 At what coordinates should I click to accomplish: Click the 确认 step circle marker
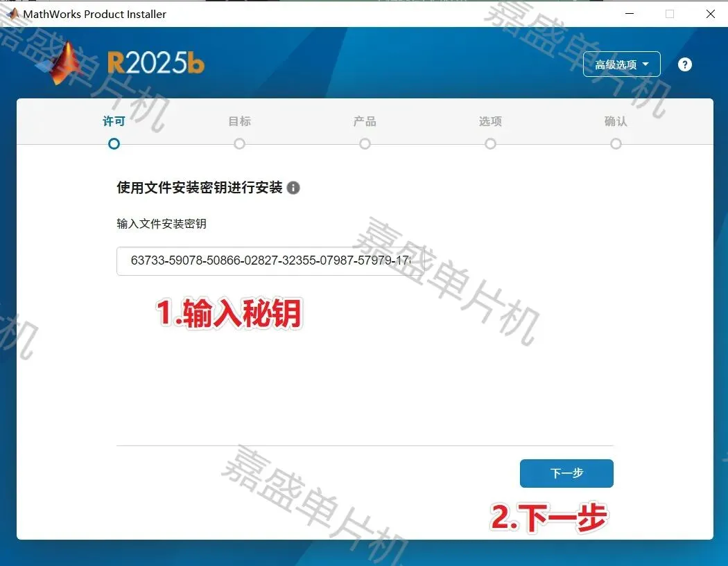pos(616,144)
